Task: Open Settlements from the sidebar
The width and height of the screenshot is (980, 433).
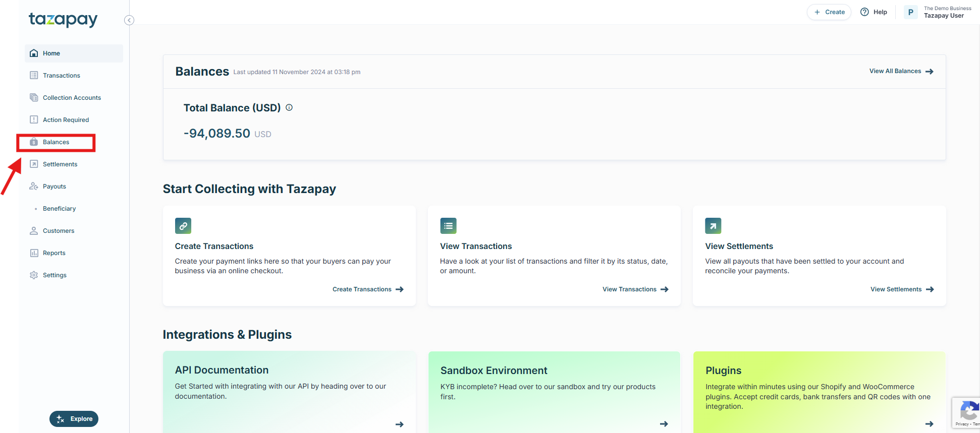Action: pyautogui.click(x=74, y=164)
